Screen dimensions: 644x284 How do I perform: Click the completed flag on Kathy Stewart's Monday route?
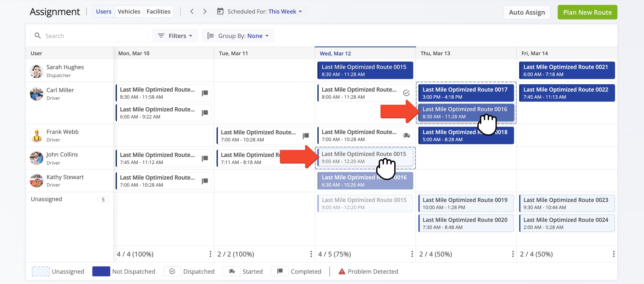[x=205, y=181]
